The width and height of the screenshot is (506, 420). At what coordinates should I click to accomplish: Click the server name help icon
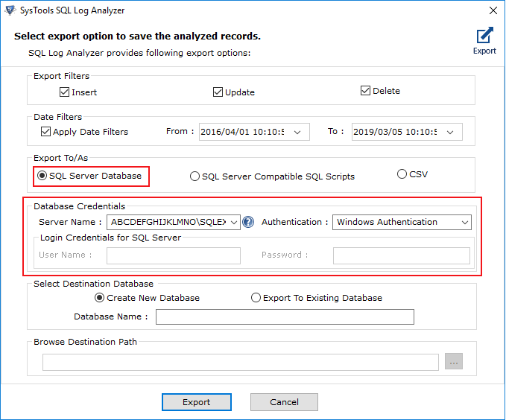click(248, 222)
